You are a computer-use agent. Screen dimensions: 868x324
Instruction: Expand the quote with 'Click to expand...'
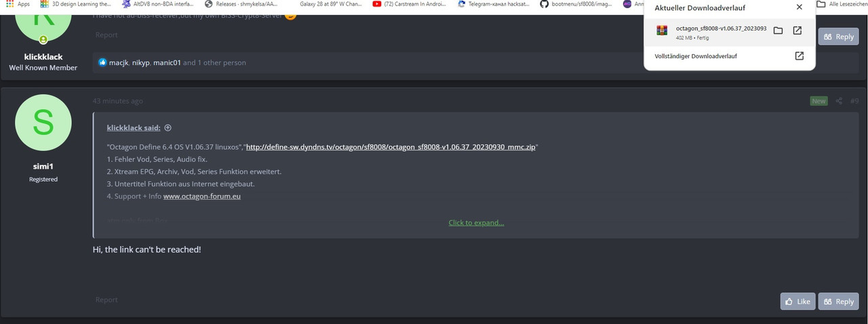coord(476,222)
